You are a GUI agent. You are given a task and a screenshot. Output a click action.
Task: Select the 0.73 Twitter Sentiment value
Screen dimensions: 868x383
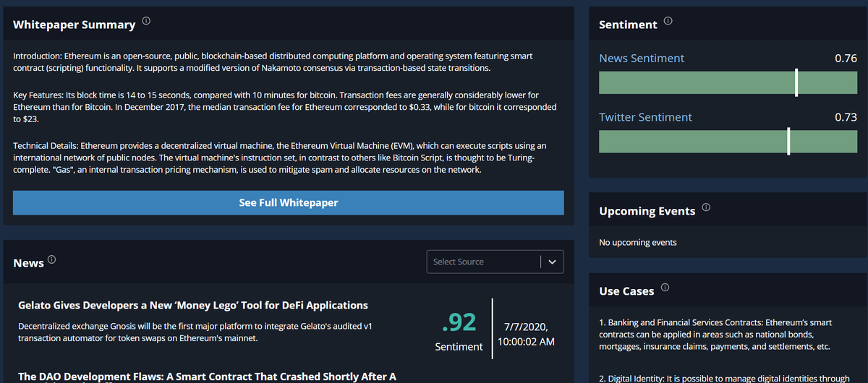tap(846, 117)
